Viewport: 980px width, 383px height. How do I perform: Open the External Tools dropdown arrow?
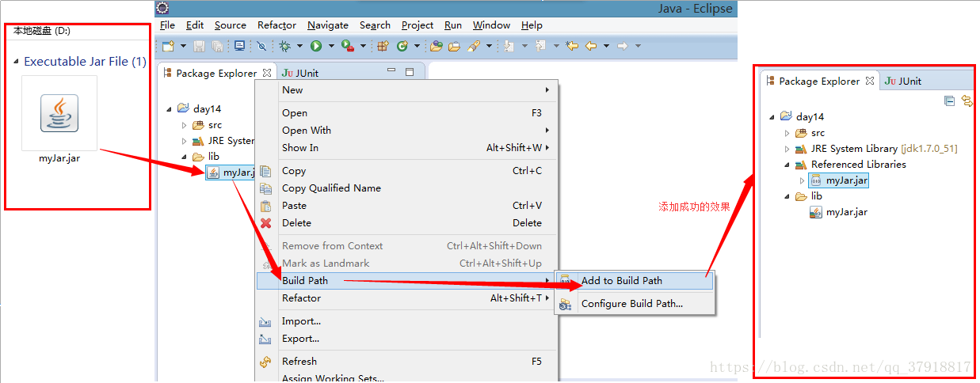click(364, 46)
